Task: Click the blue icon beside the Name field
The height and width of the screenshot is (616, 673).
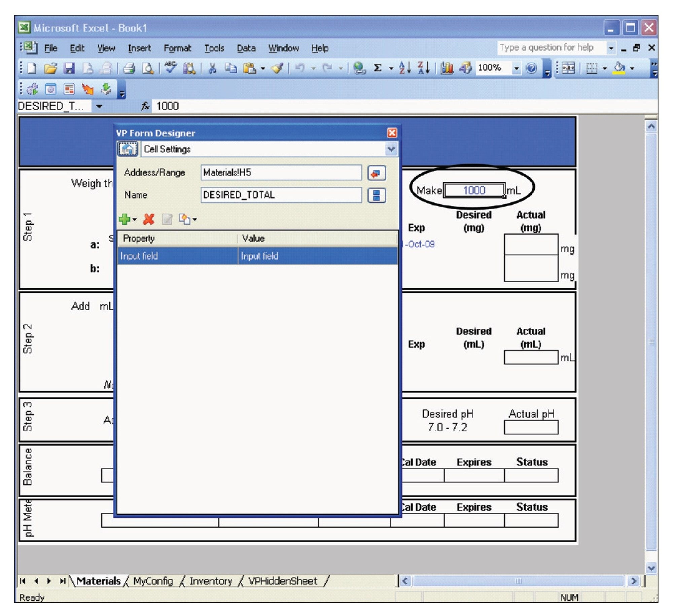Action: point(377,195)
